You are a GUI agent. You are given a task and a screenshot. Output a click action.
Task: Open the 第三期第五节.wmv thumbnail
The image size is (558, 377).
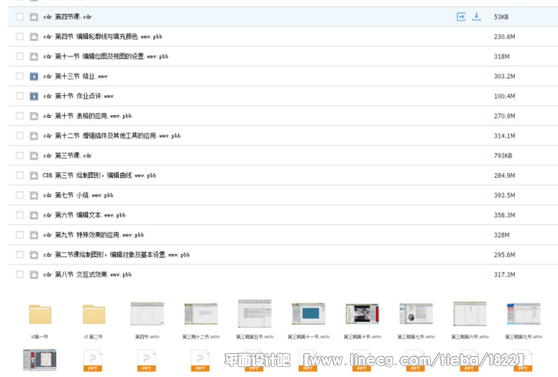point(255,314)
